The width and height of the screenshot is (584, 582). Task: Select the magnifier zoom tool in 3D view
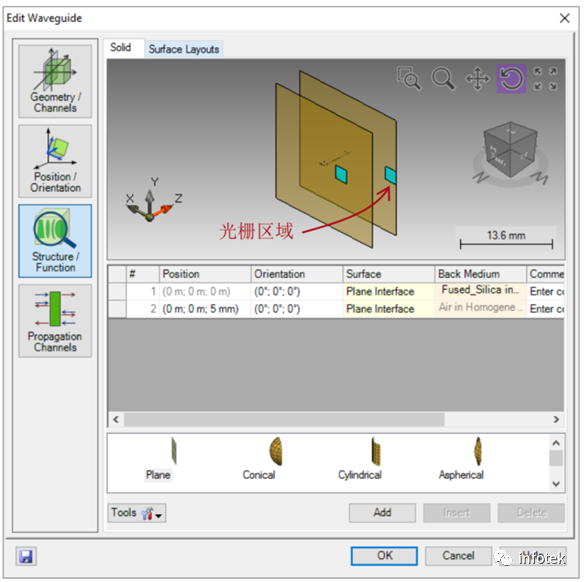point(443,78)
